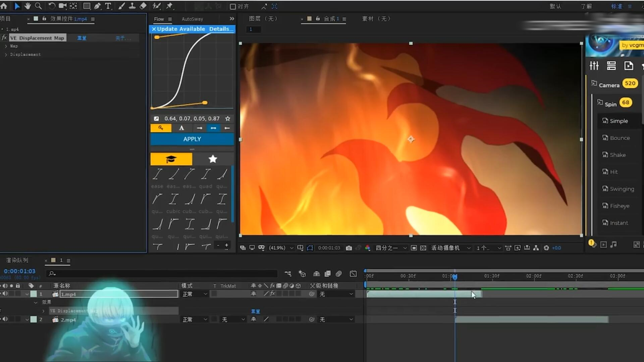This screenshot has width=644, height=362.
Task: Select the Pan Behind anchor tool
Action: click(x=73, y=6)
